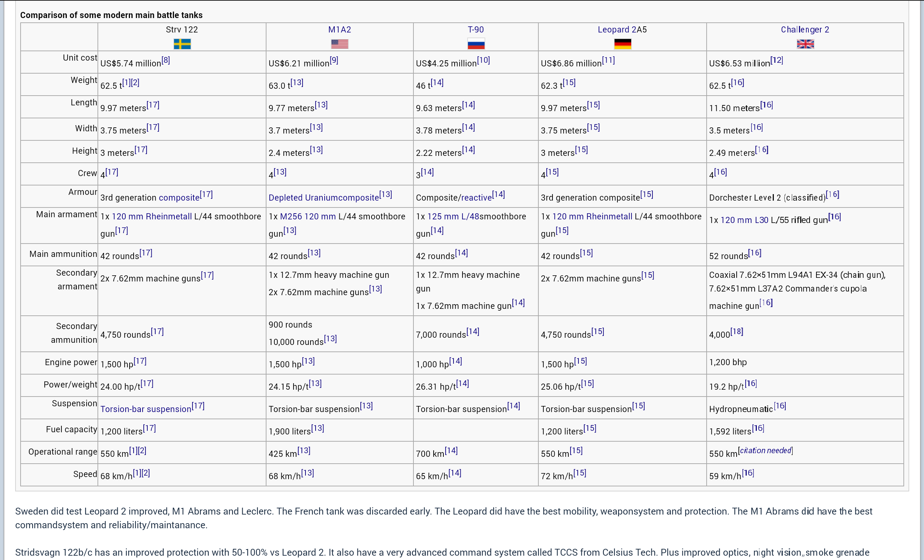Click the 'citation needed' link after 550 km
This screenshot has width=924, height=560.
tap(766, 451)
